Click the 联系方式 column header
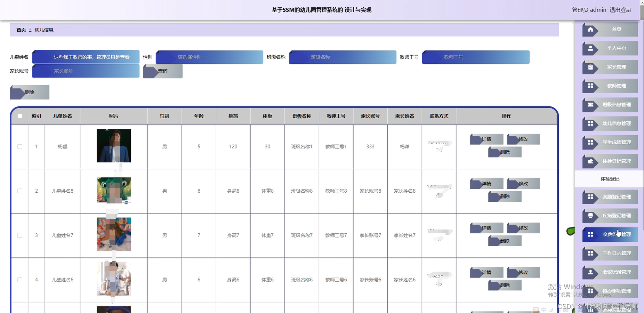 point(439,116)
